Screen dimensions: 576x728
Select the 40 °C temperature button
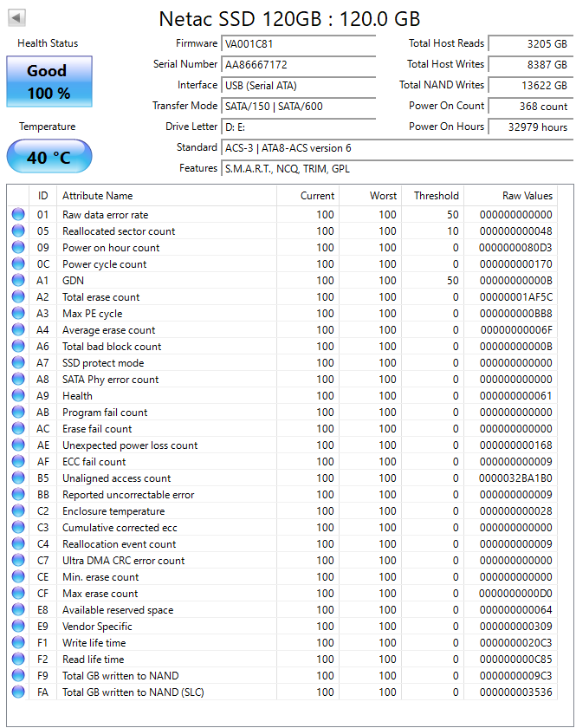[49, 157]
